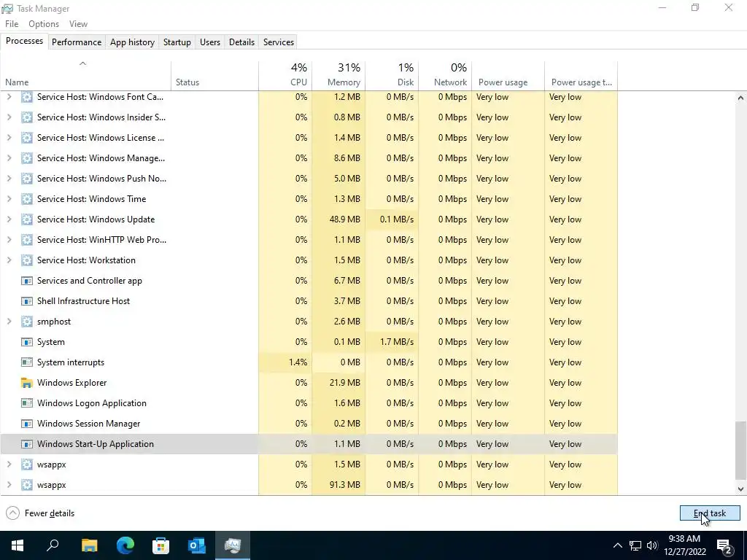Viewport: 747px width, 560px height.
Task: Sort by Disk column header
Action: coord(392,75)
